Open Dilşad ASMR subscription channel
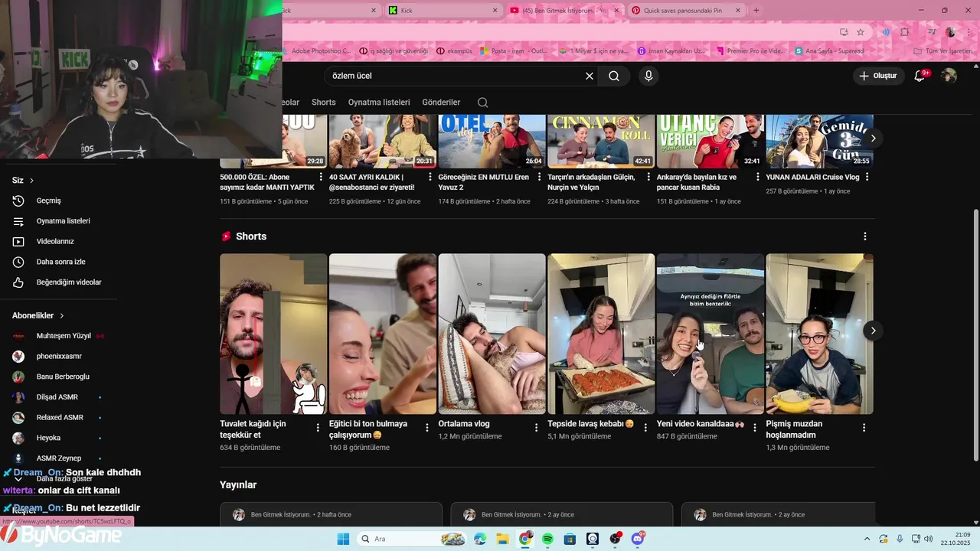This screenshot has width=980, height=551. (x=58, y=397)
